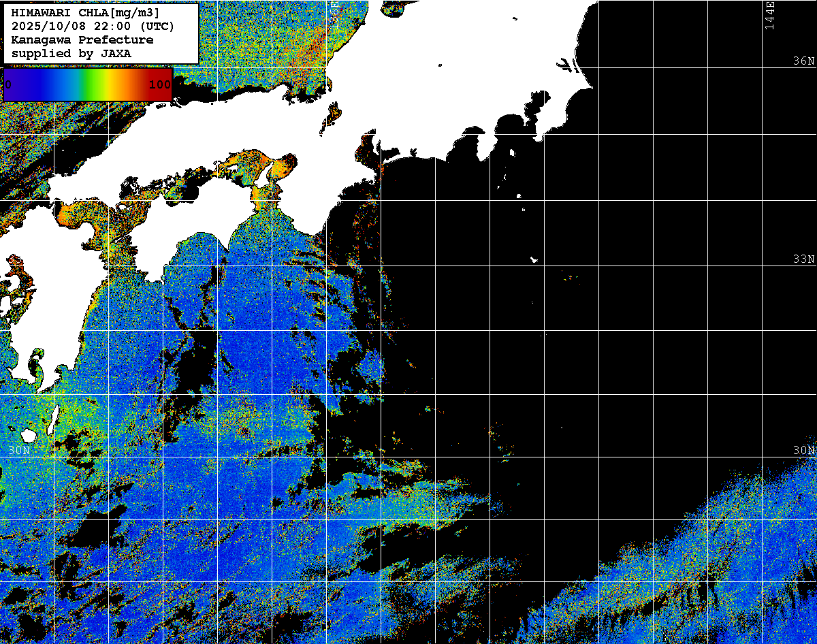
Task: Click the 30N label on the left edge
Action: coord(19,451)
